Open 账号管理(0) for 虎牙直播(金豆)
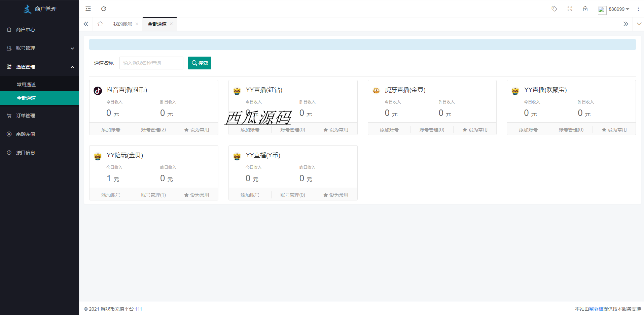Viewport: 644px width, 315px height. click(x=432, y=130)
